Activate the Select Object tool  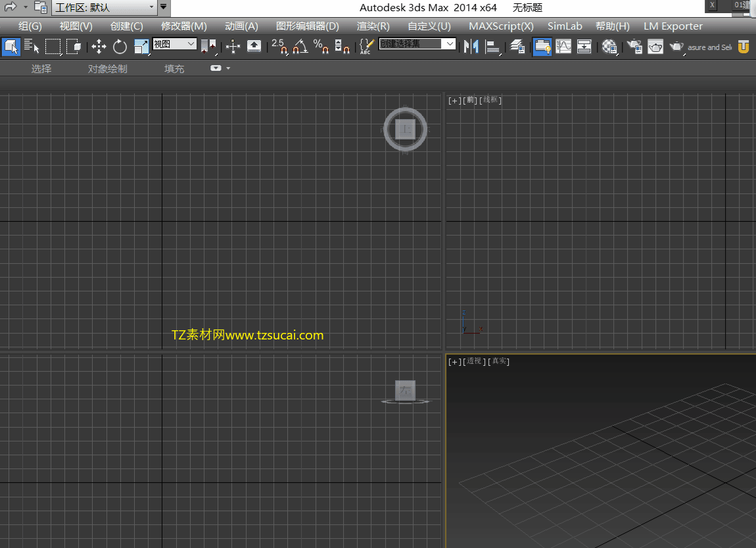[x=11, y=46]
